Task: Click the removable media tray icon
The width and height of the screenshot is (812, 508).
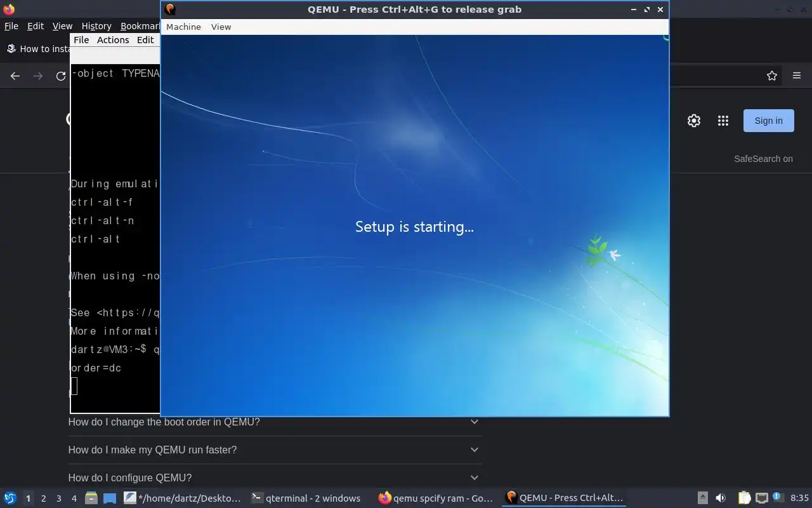Action: [702, 498]
